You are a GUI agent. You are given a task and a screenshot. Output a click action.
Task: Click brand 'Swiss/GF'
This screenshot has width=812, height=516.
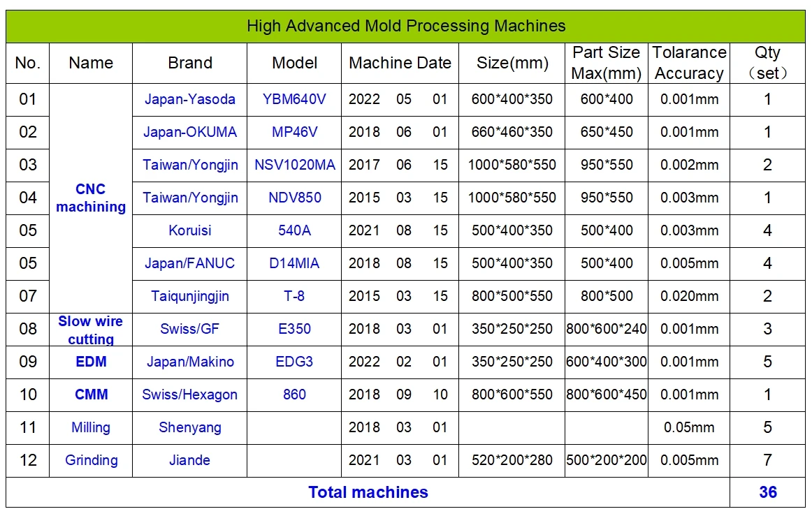tap(190, 329)
